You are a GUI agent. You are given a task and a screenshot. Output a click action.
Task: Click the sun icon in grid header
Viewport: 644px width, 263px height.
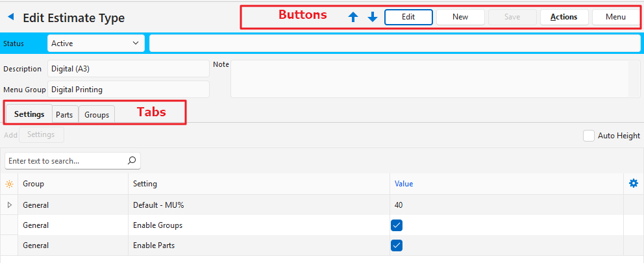pos(9,184)
